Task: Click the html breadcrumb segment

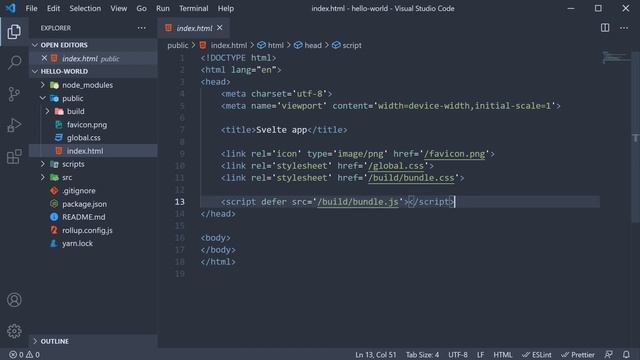Action: click(x=270, y=45)
